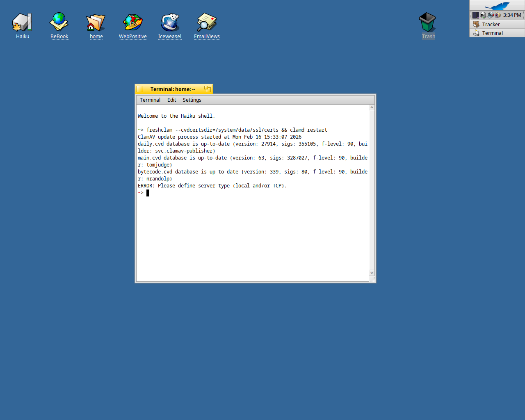Click the CPU meter tray icon
The width and height of the screenshot is (525, 420).
point(476,15)
